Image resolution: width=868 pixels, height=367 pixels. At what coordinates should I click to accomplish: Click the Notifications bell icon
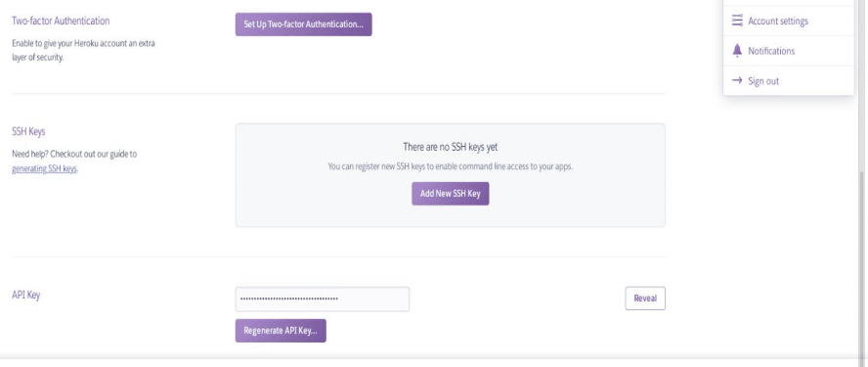pos(737,51)
